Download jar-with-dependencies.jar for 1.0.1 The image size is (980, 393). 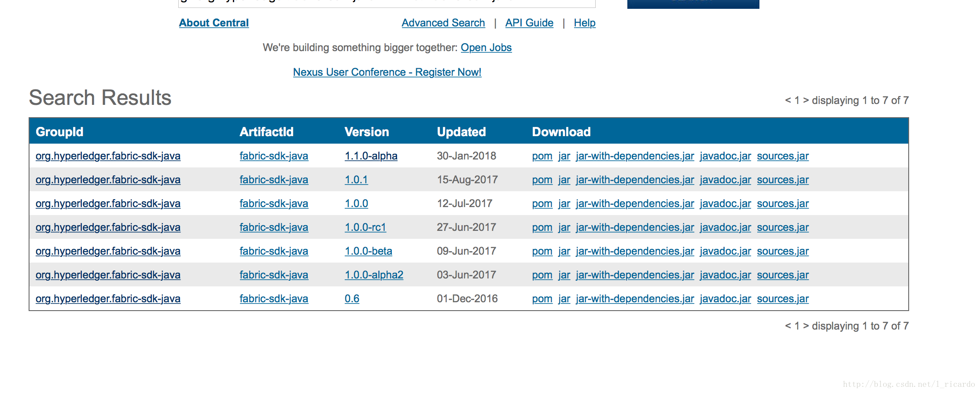[635, 180]
